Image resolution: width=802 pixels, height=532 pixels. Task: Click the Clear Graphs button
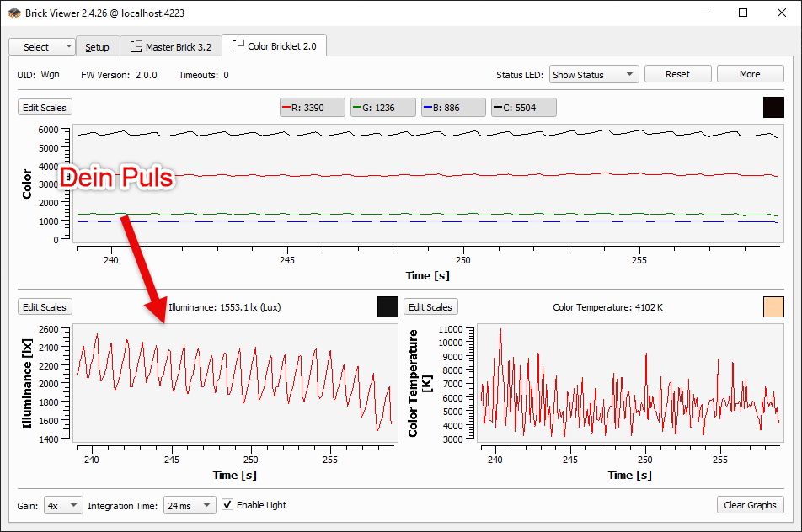click(x=750, y=505)
